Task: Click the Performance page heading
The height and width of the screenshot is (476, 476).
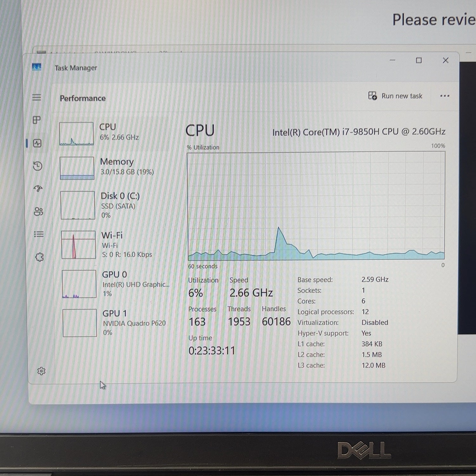Action: click(x=83, y=98)
